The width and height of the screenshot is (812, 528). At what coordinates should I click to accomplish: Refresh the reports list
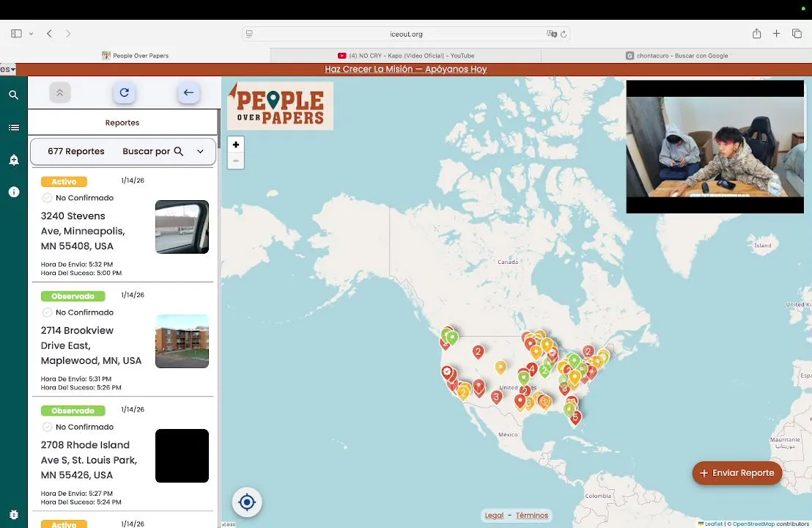coord(125,92)
